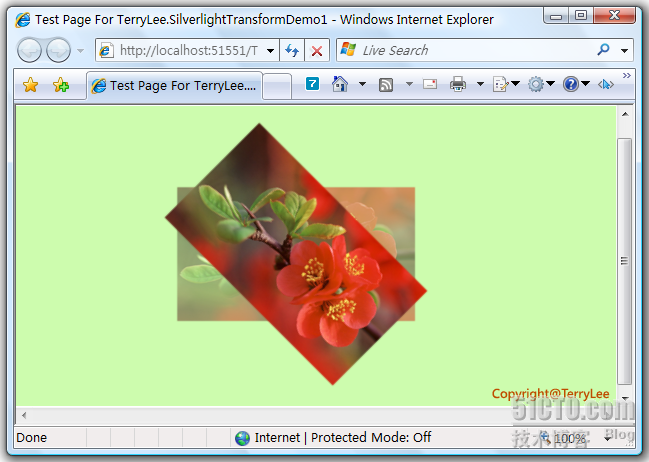
Task: Expand the Print dropdown arrow
Action: click(480, 84)
